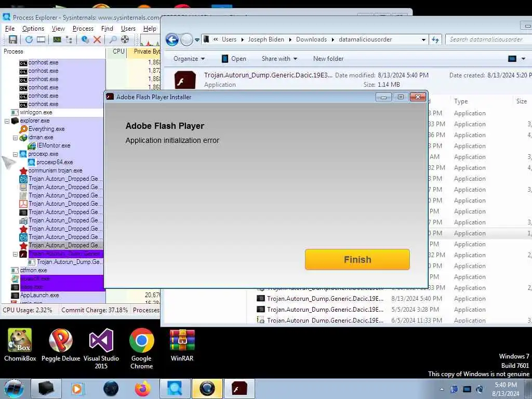Viewport: 532px width, 399px height.
Task: Click the taskbar clock showing 5:40 PM
Action: 506,389
